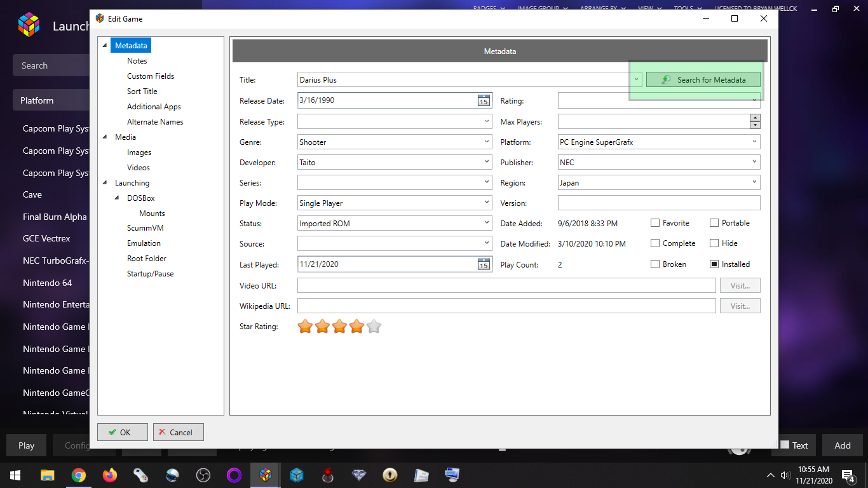Image resolution: width=868 pixels, height=488 pixels.
Task: Open File Explorer from the taskbar
Action: tap(47, 475)
